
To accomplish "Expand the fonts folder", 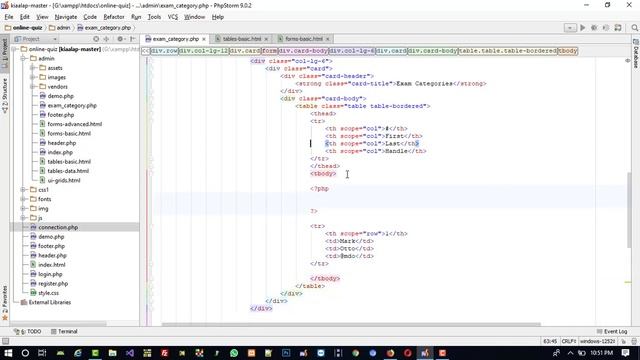I will coord(23,199).
